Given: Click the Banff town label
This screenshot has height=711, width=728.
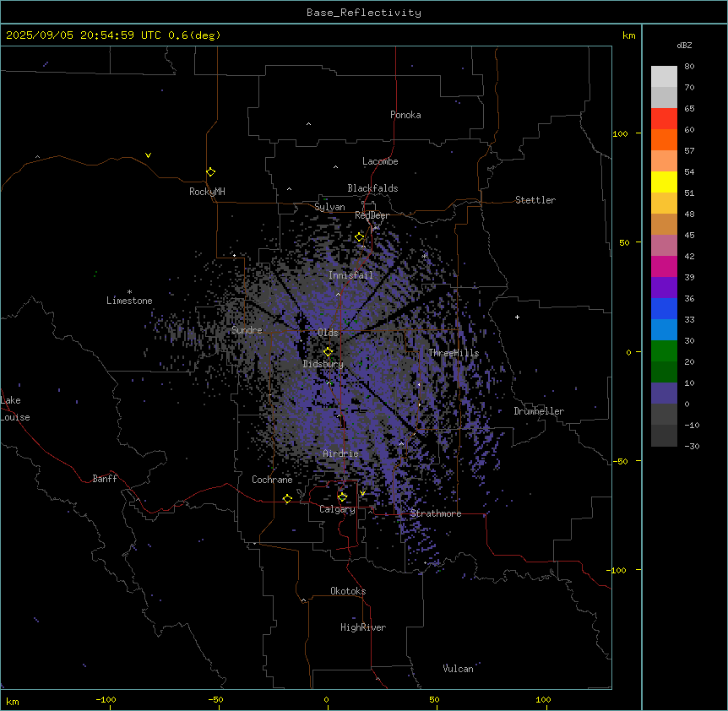Looking at the screenshot, I should pyautogui.click(x=105, y=479).
